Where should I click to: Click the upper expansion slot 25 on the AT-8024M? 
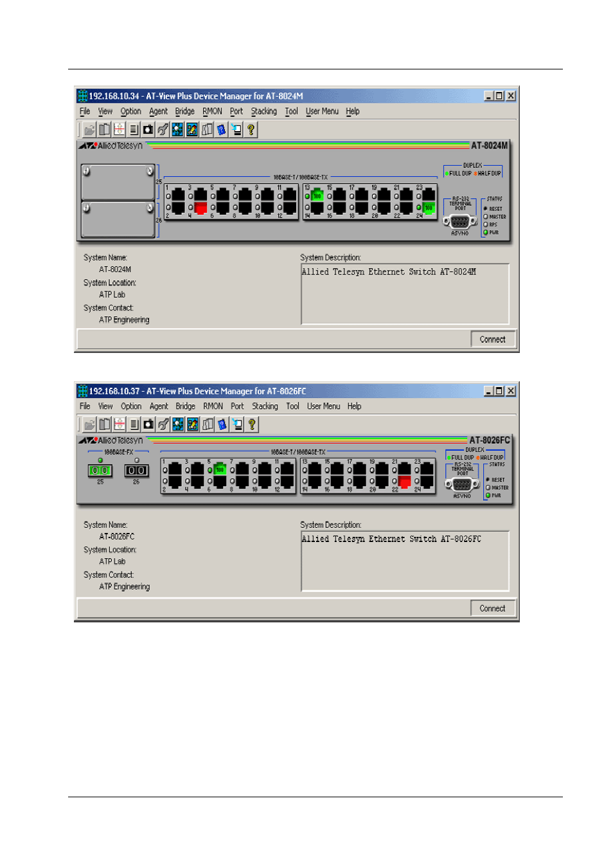click(x=118, y=182)
